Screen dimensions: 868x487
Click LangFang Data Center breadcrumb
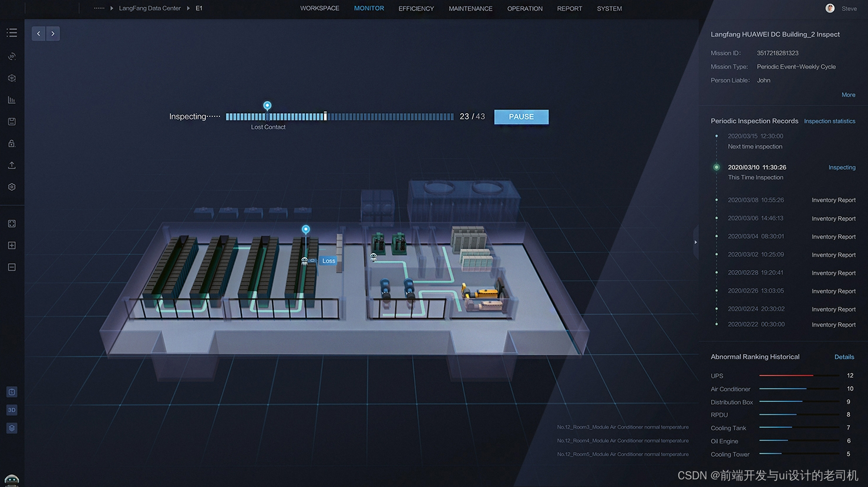pos(150,8)
